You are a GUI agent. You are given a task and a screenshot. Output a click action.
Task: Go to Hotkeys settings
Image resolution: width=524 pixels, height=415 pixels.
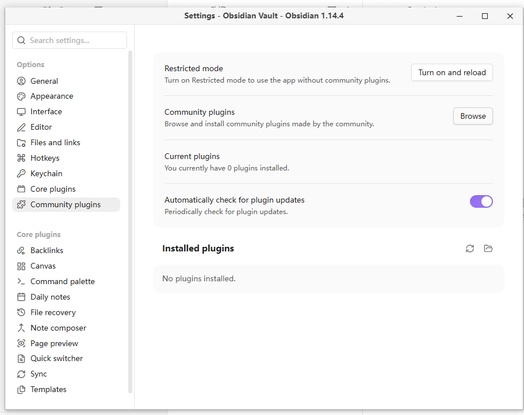pos(67,158)
